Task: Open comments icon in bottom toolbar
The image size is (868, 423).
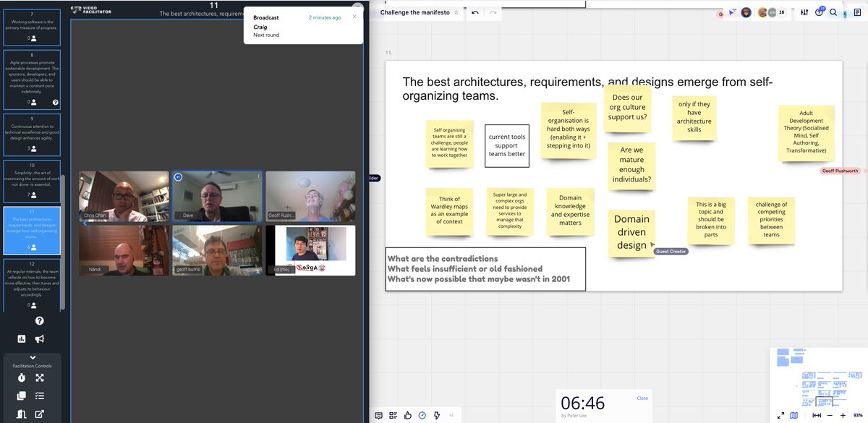Action: click(378, 415)
